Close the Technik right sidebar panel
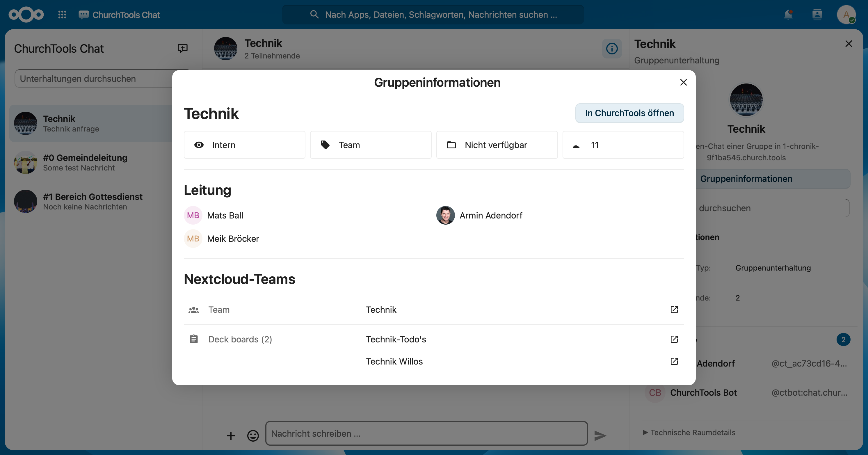 849,44
